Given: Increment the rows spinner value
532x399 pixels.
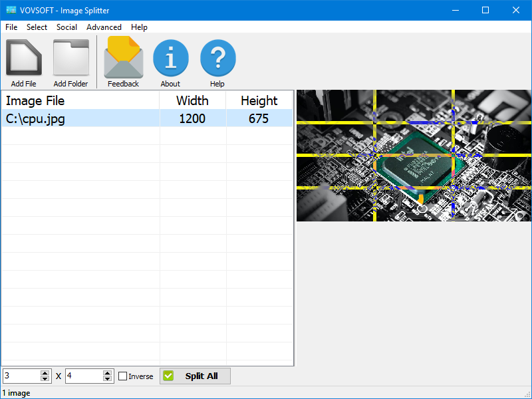Looking at the screenshot, I should [45, 373].
